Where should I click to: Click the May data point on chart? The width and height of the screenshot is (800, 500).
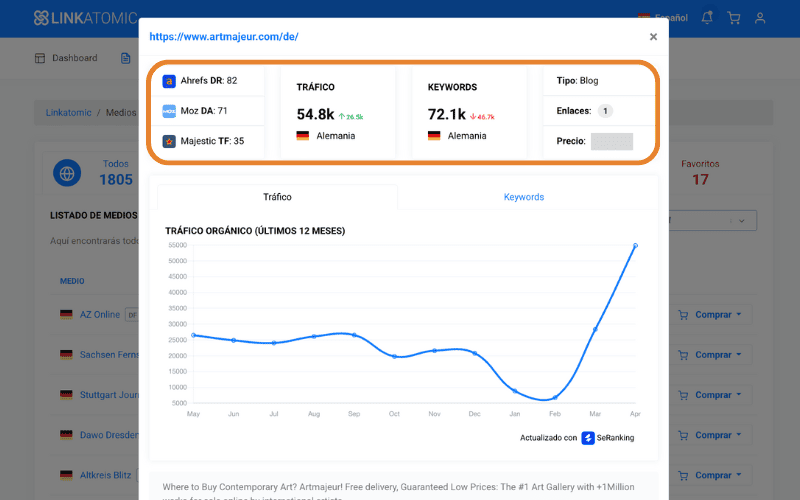[x=193, y=335]
